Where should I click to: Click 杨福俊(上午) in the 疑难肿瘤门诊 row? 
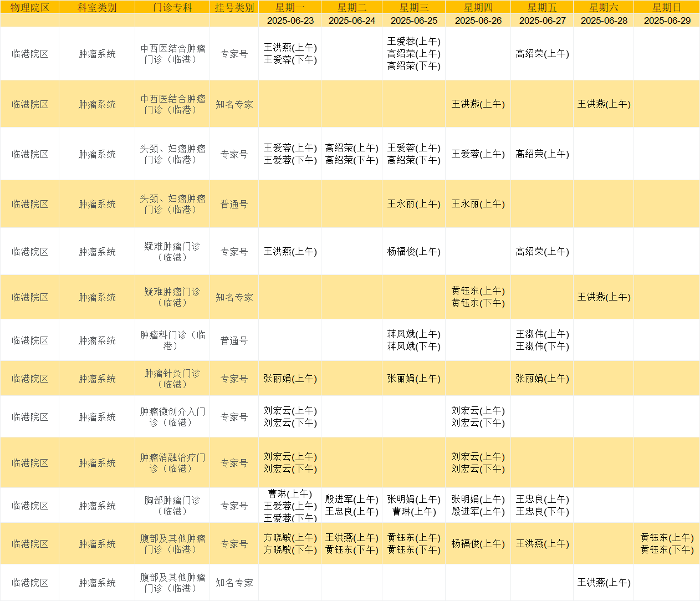coord(414,252)
